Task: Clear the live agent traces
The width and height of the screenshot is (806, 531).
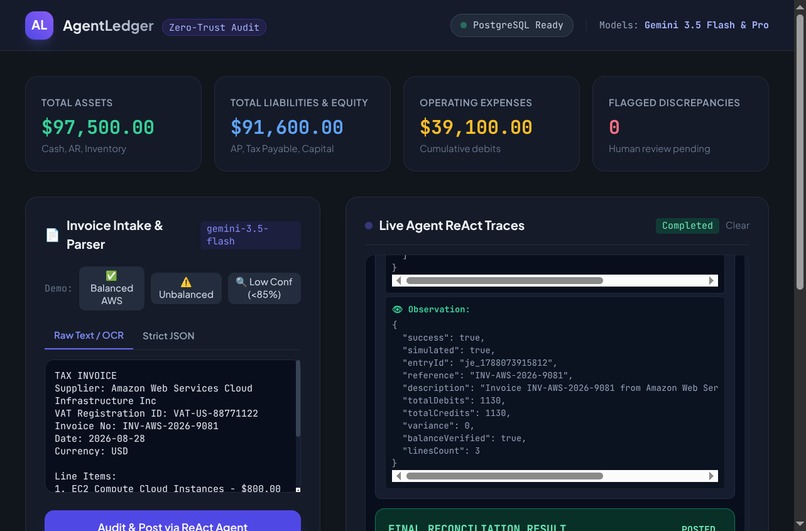Action: (737, 226)
